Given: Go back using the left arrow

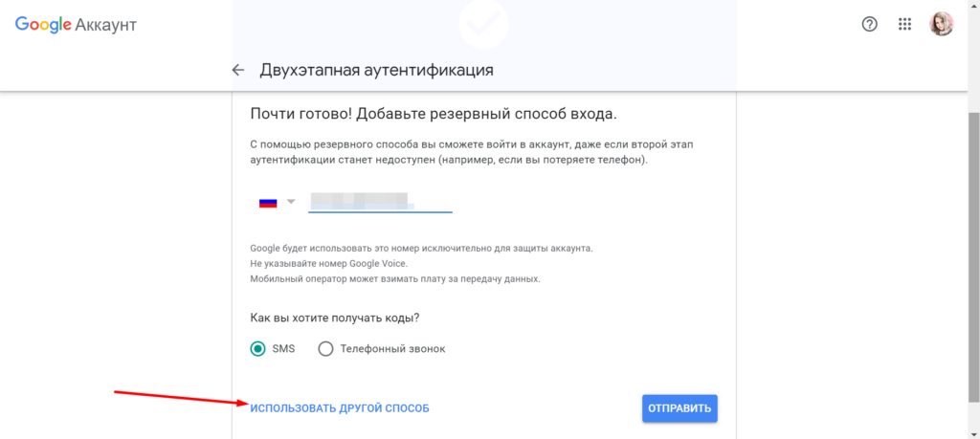Looking at the screenshot, I should [238, 70].
